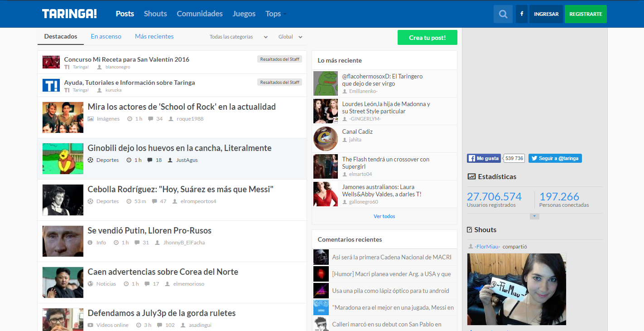Click the Crea tu post! button
Image resolution: width=644 pixels, height=331 pixels.
pyautogui.click(x=428, y=38)
